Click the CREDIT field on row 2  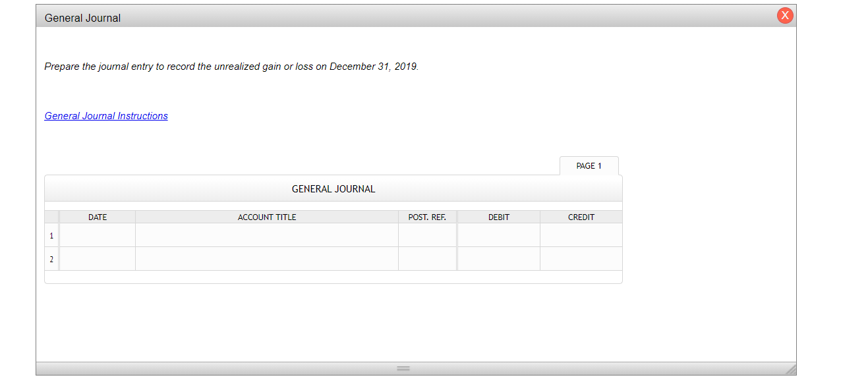tap(581, 258)
